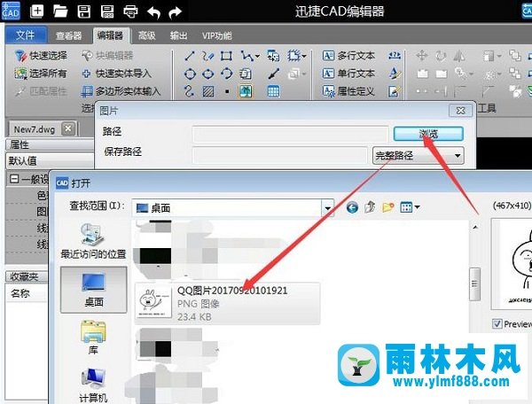
Task: Select the Spline curve tool
Action: tap(189, 91)
